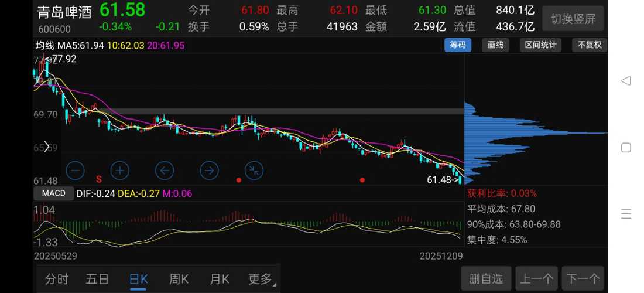644x293 pixels.
Task: Tap the 总手 value 41963
Action: (x=342, y=27)
